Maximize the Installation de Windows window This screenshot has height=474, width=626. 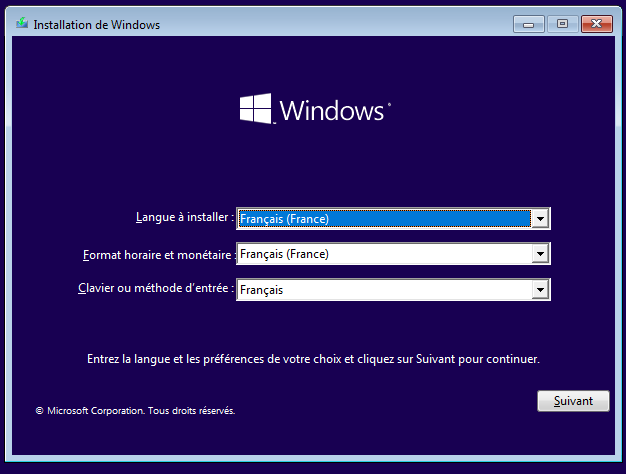[x=563, y=24]
